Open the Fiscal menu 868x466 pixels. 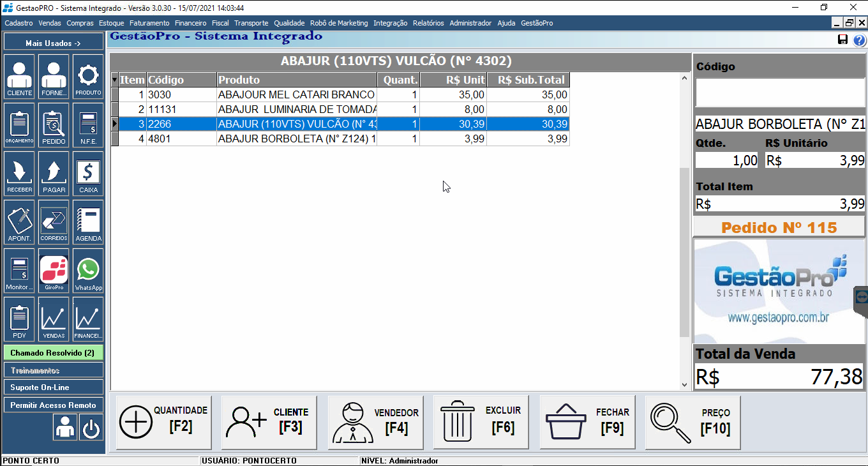point(220,23)
